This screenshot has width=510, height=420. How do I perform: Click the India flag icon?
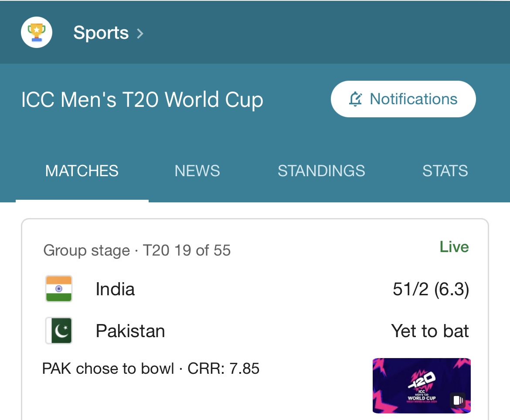coord(58,289)
